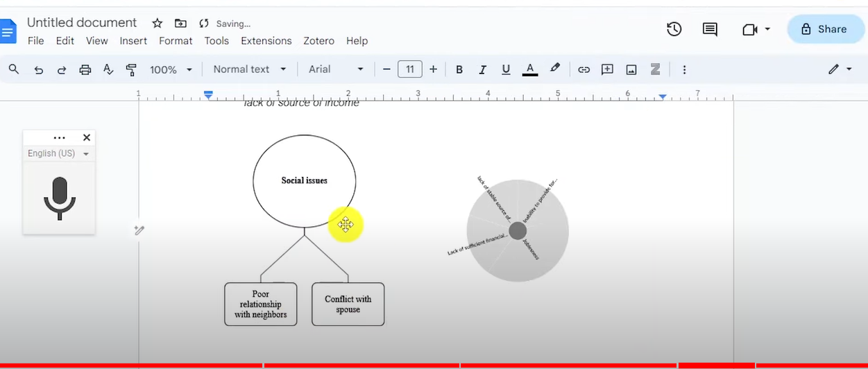Click the Google Docs home icon
This screenshot has width=868, height=369.
(x=7, y=31)
